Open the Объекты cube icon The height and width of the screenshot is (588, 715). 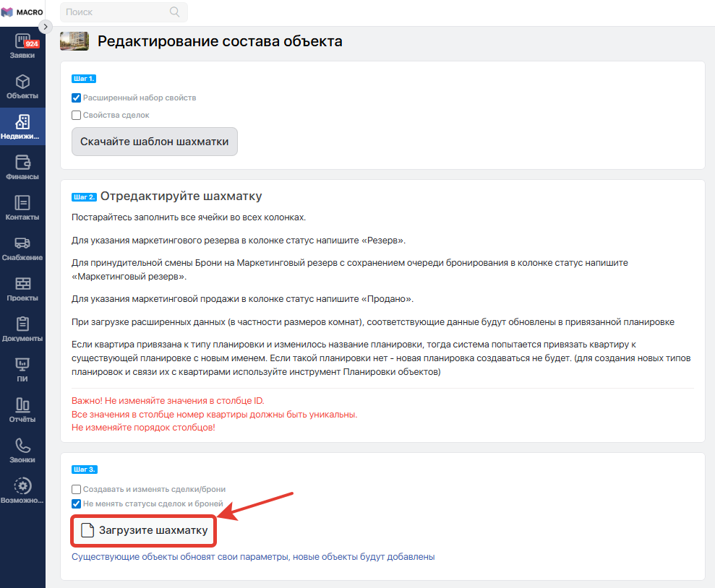pos(22,82)
